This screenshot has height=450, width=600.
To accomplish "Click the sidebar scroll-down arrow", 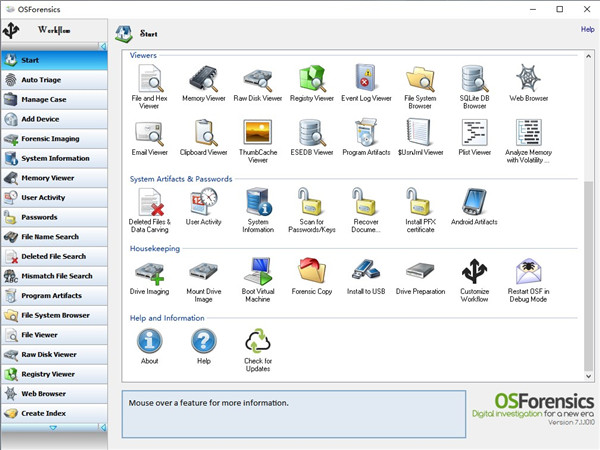I will (53, 427).
